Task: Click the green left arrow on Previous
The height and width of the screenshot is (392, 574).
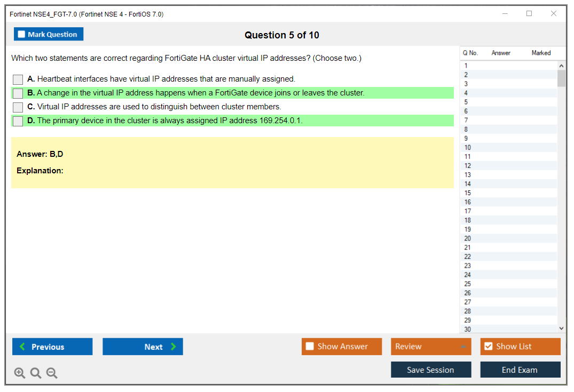Action: pyautogui.click(x=22, y=347)
